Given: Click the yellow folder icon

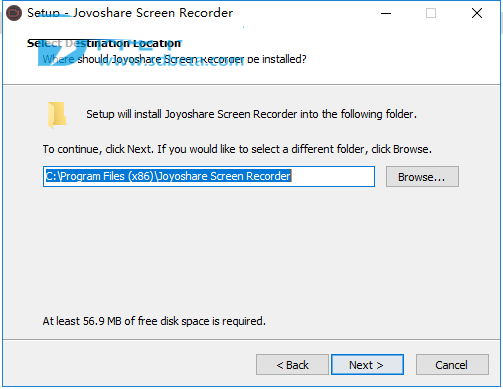Looking at the screenshot, I should (57, 115).
